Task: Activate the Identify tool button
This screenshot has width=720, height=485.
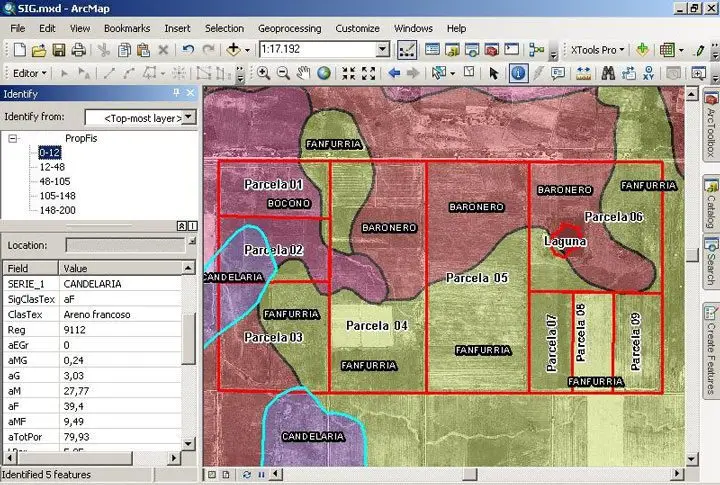Action: pyautogui.click(x=519, y=73)
